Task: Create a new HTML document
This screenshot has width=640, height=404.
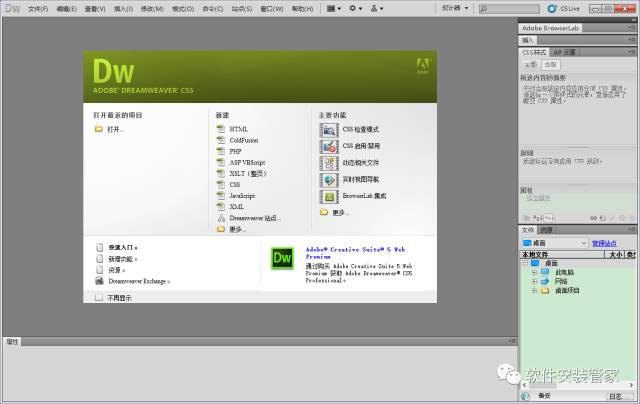Action: [238, 129]
